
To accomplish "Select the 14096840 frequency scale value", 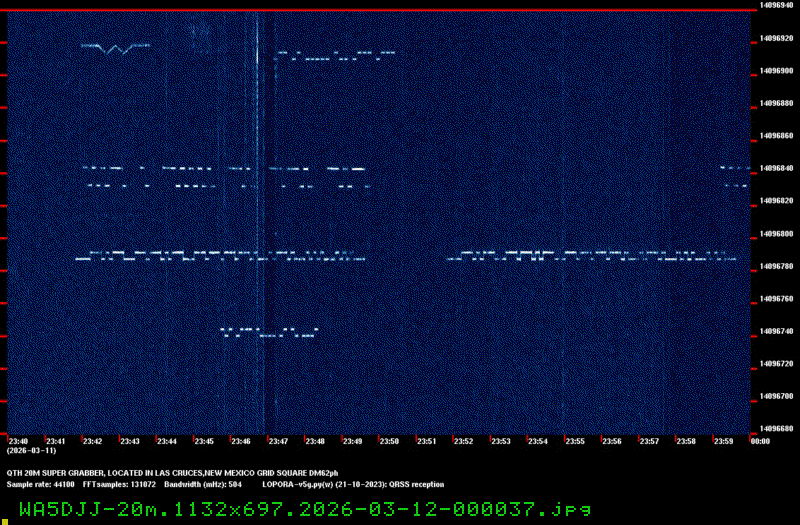I will click(x=777, y=168).
